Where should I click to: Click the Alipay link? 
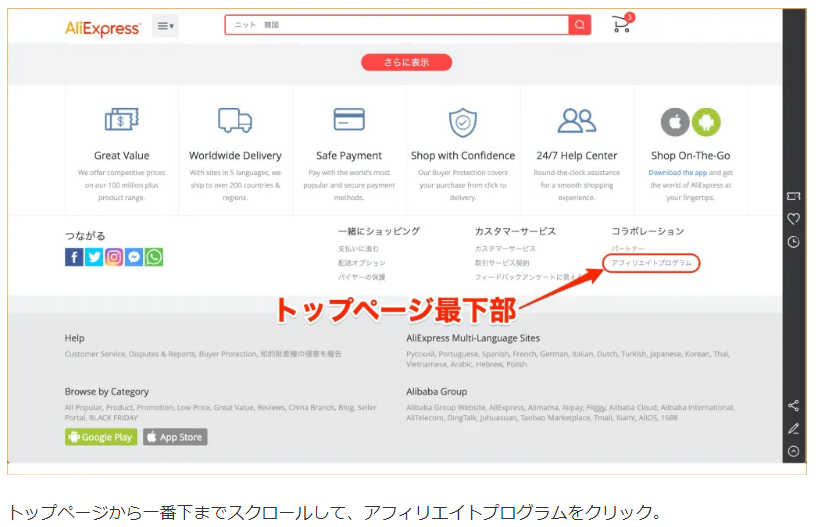click(572, 408)
